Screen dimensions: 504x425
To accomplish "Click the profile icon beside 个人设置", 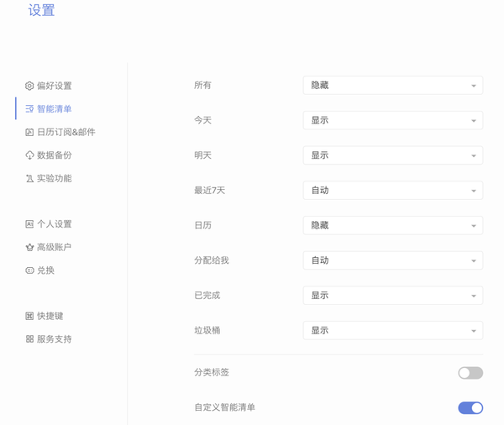I will (x=29, y=224).
